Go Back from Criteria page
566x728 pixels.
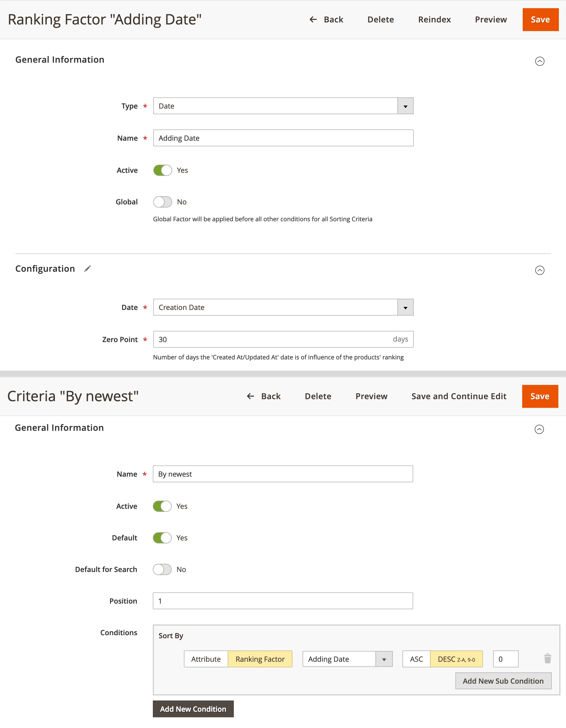point(264,396)
